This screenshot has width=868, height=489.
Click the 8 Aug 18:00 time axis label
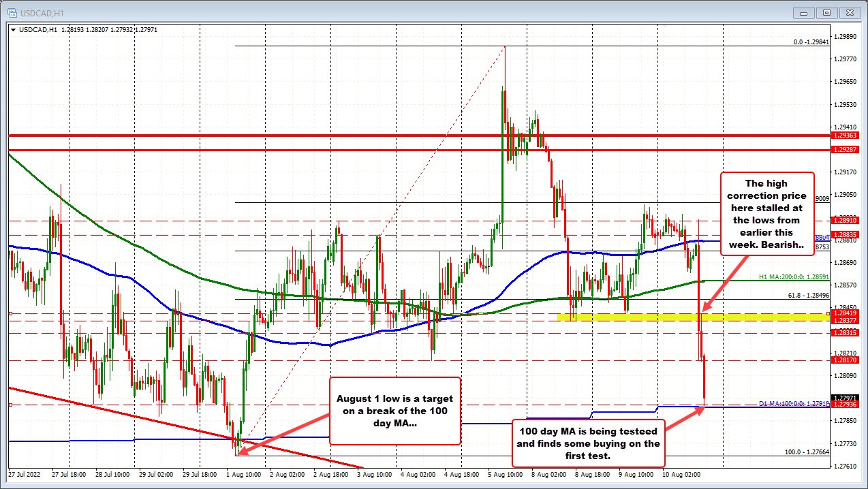pyautogui.click(x=594, y=473)
